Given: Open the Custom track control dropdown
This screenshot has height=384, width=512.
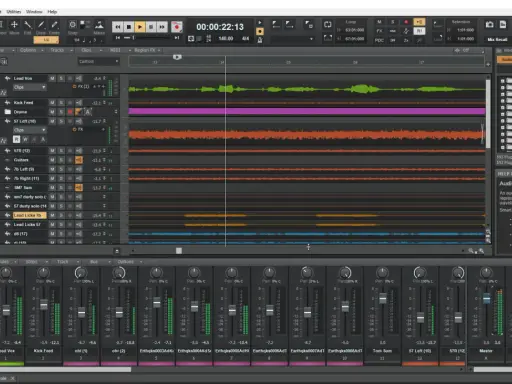Looking at the screenshot, I should click(98, 61).
